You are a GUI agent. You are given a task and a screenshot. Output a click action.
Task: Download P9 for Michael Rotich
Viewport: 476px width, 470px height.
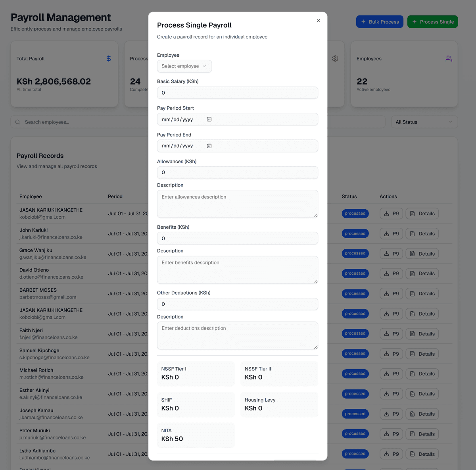[x=391, y=374]
